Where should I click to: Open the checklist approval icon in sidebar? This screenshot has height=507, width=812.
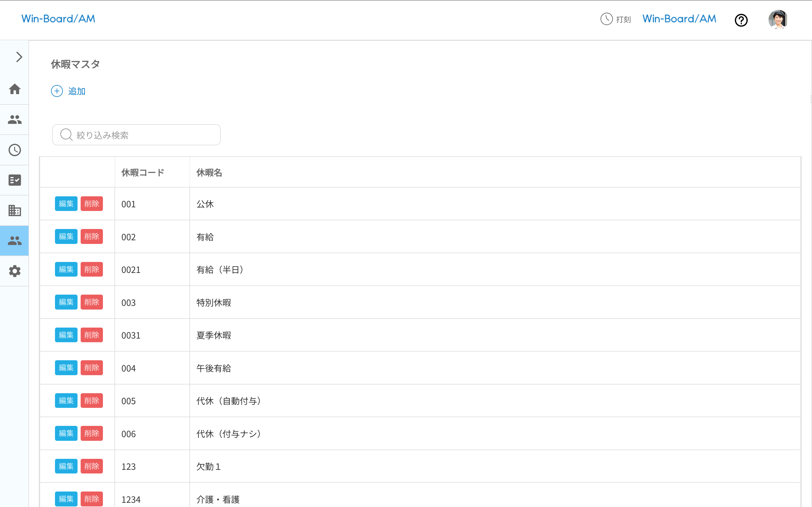pyautogui.click(x=15, y=180)
